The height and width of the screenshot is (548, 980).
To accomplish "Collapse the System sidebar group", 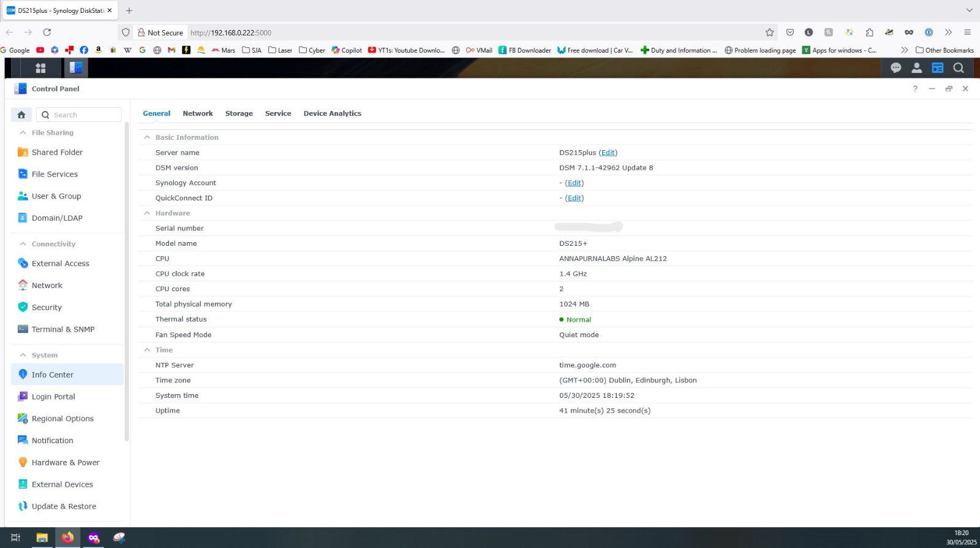I will pyautogui.click(x=23, y=355).
